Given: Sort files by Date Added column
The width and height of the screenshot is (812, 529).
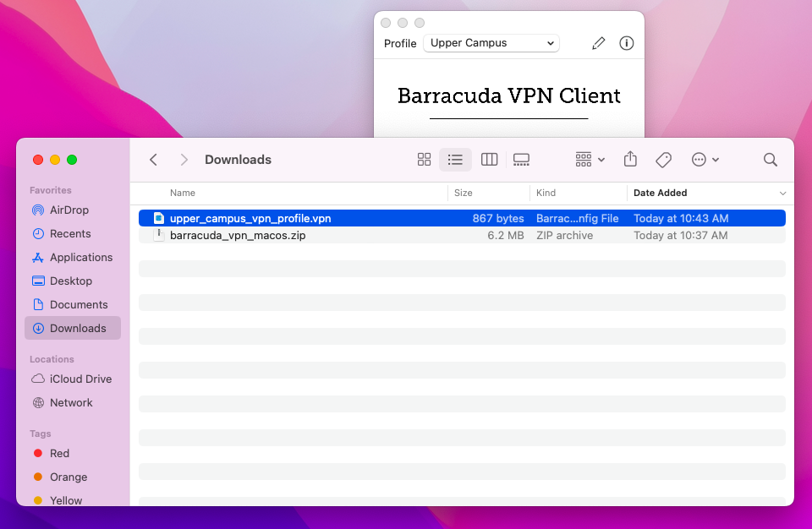Looking at the screenshot, I should [660, 193].
